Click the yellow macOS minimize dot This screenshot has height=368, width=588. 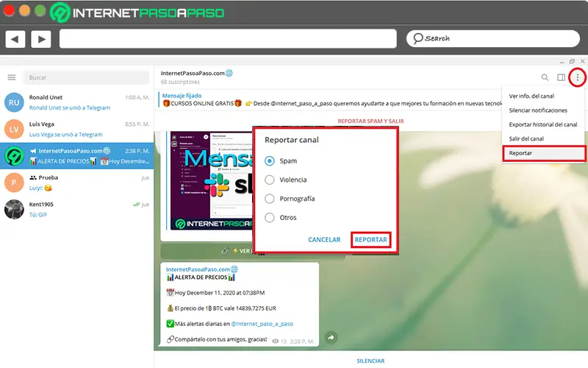point(25,10)
